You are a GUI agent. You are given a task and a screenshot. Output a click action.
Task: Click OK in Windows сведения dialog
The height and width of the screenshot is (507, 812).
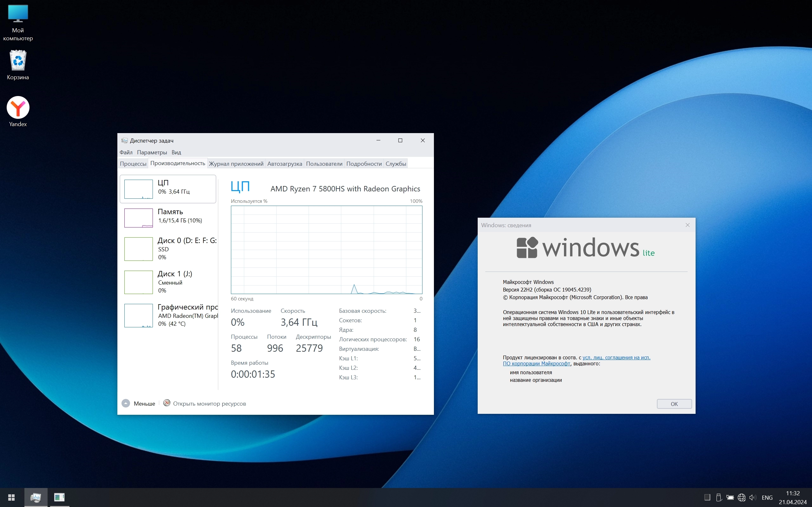(674, 404)
